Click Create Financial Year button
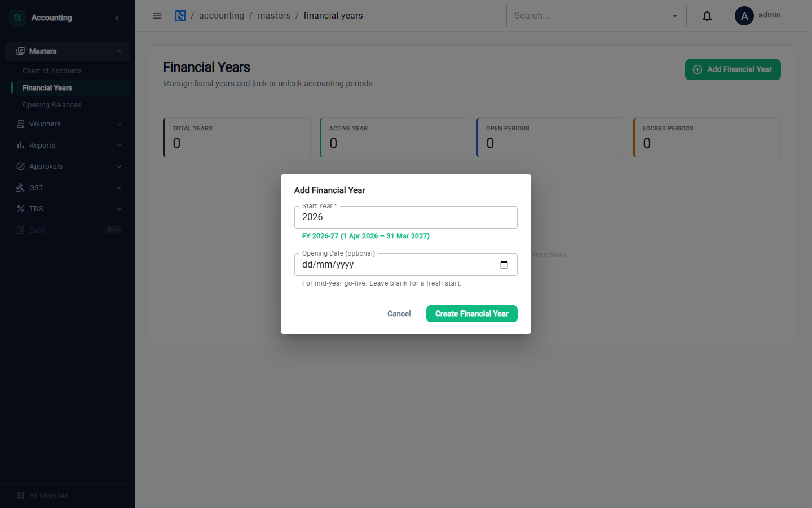The height and width of the screenshot is (508, 812). [x=472, y=314]
